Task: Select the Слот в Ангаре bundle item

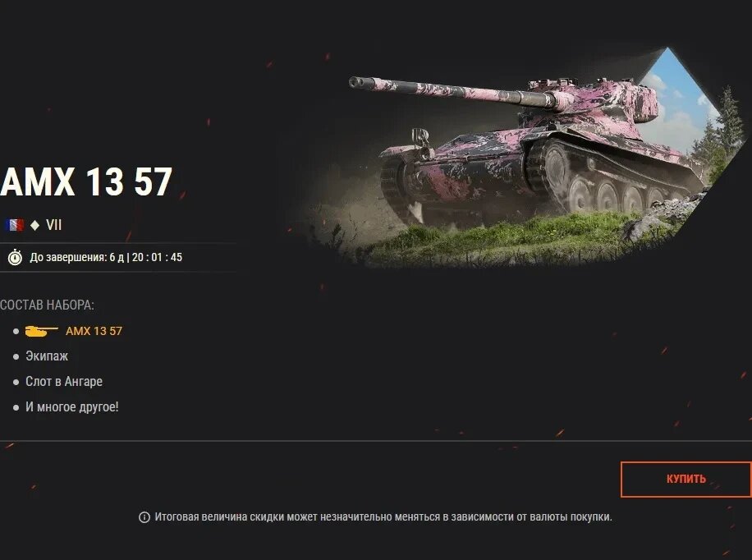Action: 64,382
